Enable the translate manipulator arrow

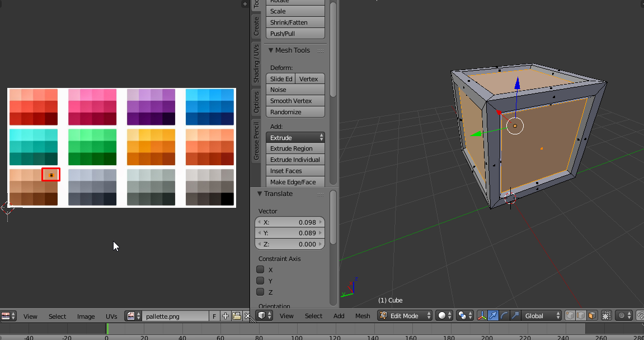pos(493,315)
